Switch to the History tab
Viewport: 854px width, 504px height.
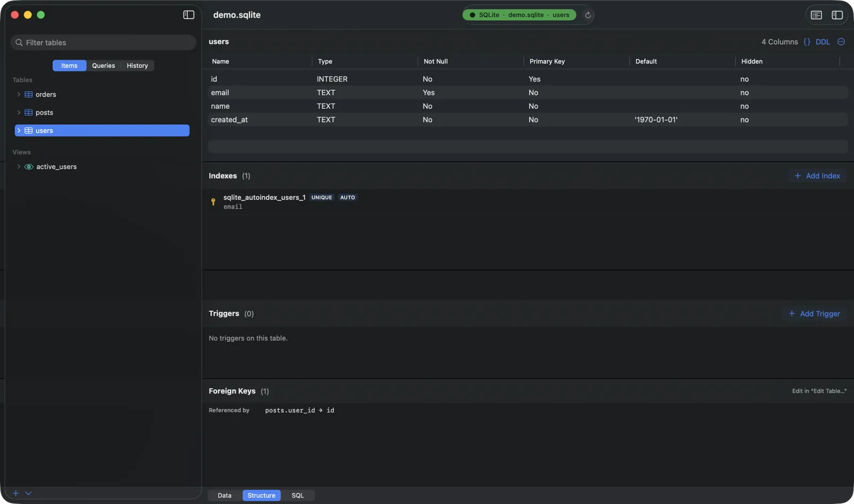pos(137,66)
